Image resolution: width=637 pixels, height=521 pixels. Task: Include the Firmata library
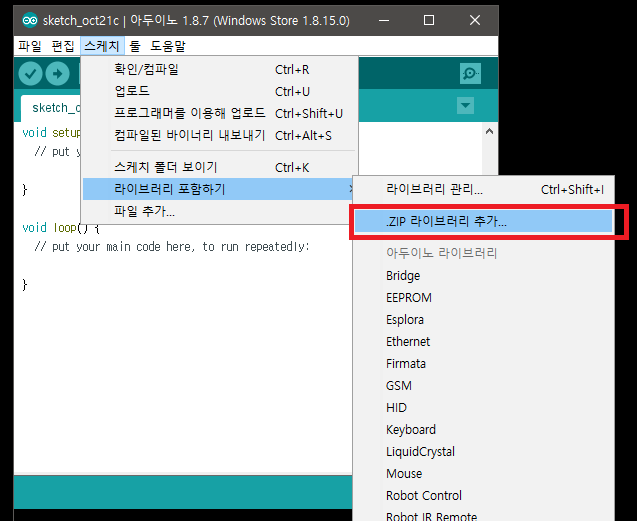click(483, 363)
